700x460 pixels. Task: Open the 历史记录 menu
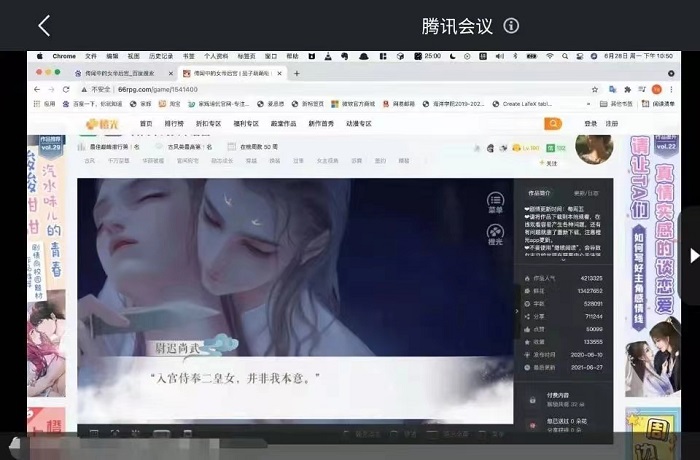[x=161, y=56]
